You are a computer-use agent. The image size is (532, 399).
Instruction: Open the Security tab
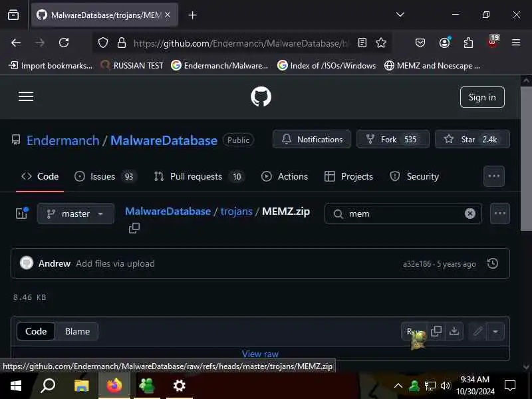point(414,176)
